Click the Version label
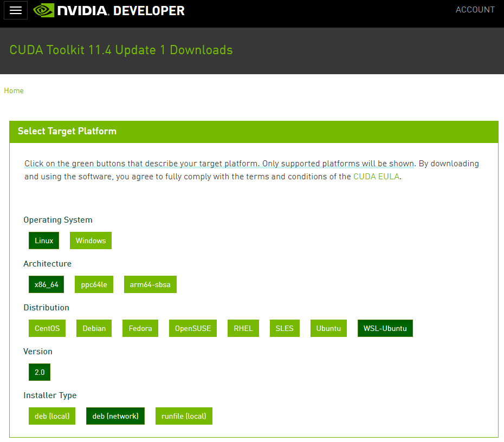The width and height of the screenshot is (504, 442). [x=37, y=352]
